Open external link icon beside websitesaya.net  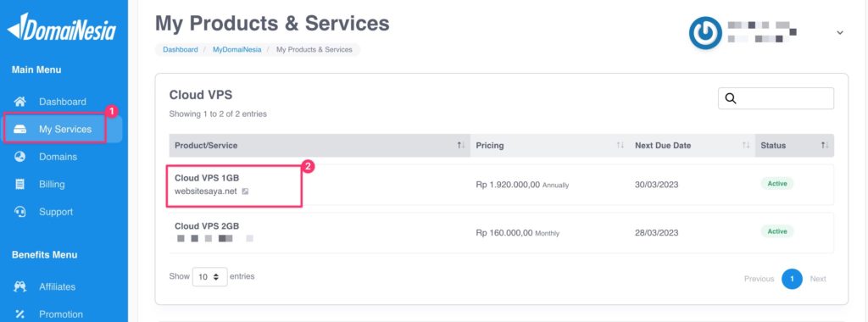point(245,192)
